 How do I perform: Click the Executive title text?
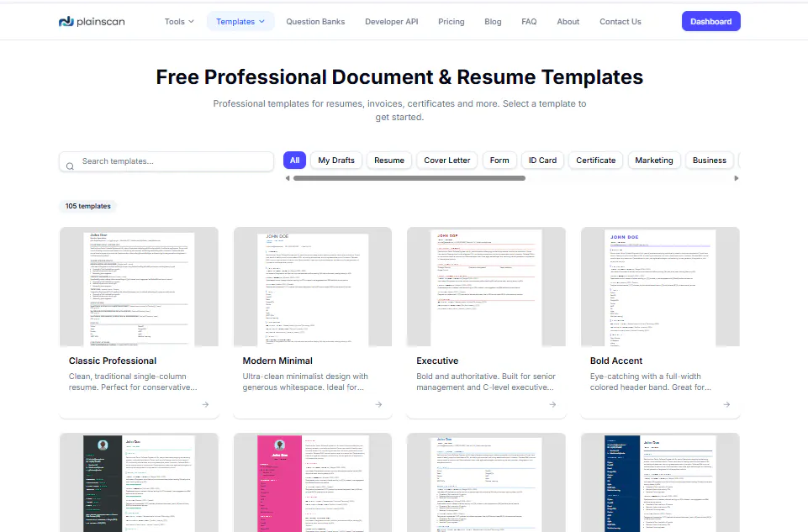coord(437,361)
